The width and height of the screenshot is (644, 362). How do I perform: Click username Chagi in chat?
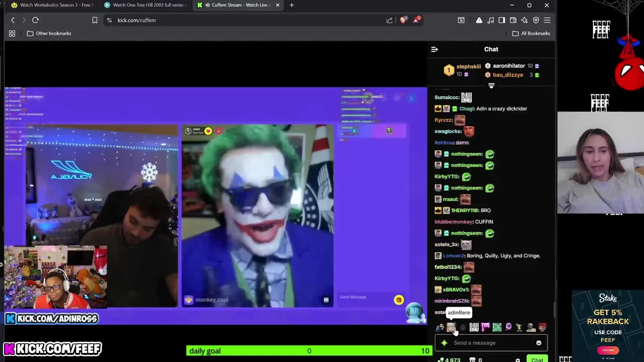point(466,109)
